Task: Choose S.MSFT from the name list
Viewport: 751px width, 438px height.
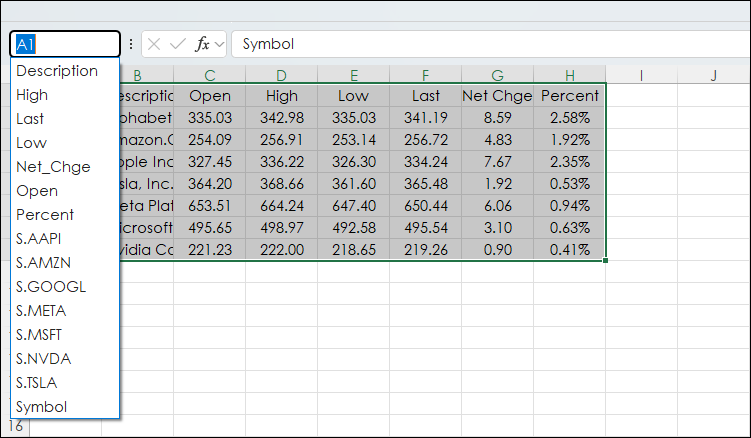Action: (x=65, y=334)
